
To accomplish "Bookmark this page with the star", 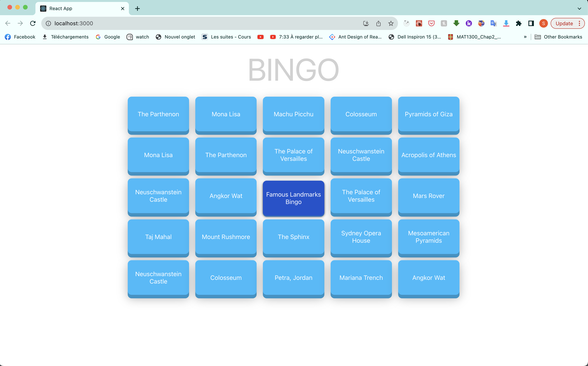I will tap(391, 23).
